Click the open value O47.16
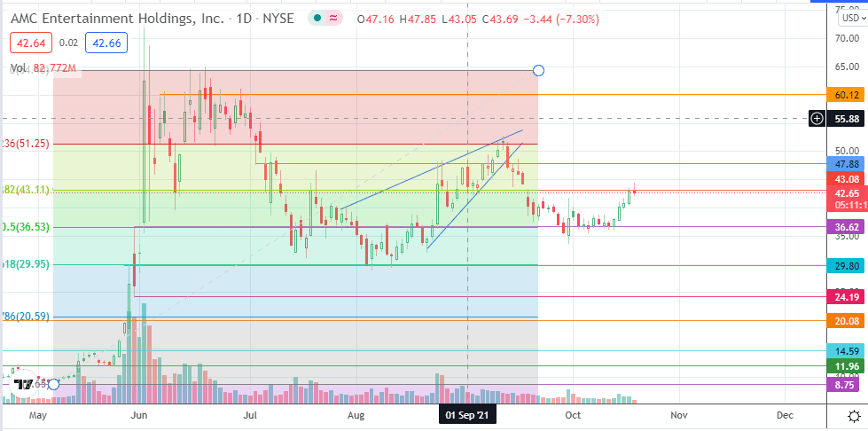Screen dimensions: 868x431 point(375,20)
